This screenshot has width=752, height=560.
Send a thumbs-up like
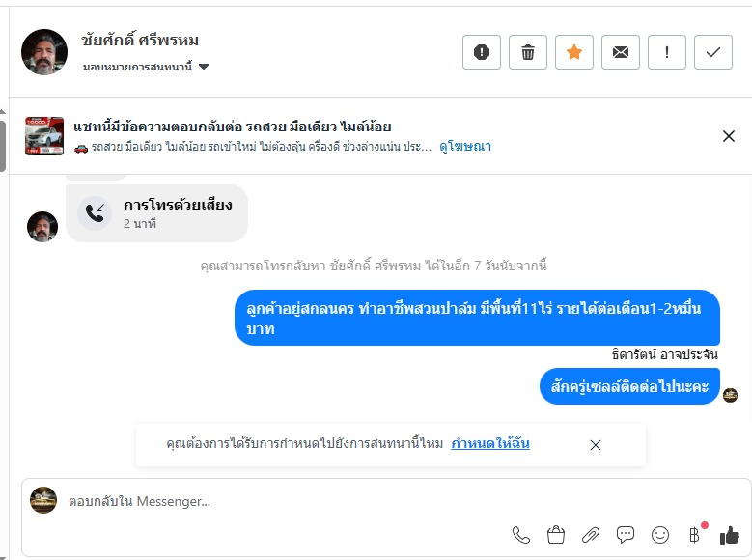[x=730, y=534]
